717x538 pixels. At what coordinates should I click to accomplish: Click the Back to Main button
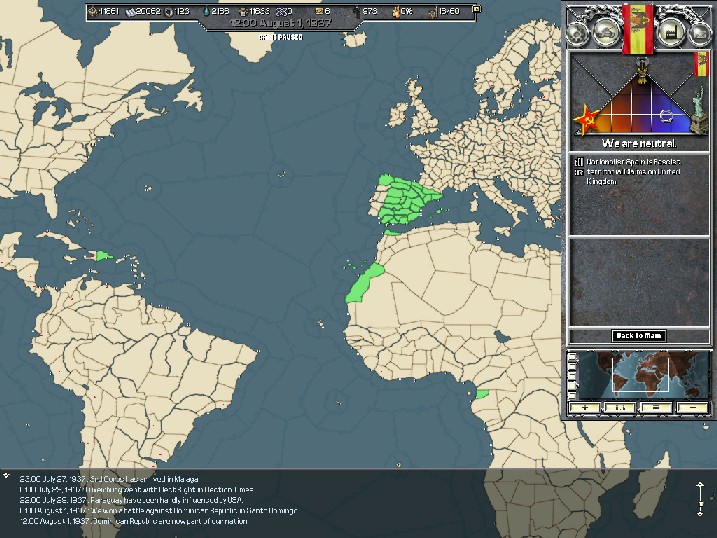point(638,336)
